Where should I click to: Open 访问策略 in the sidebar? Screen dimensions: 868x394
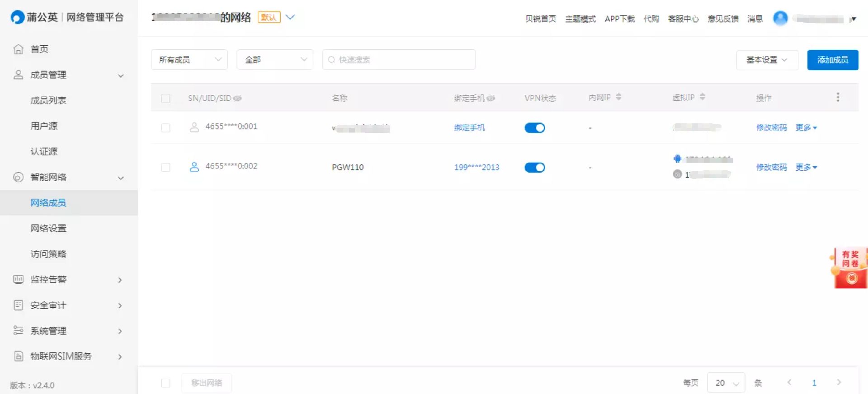pyautogui.click(x=48, y=254)
